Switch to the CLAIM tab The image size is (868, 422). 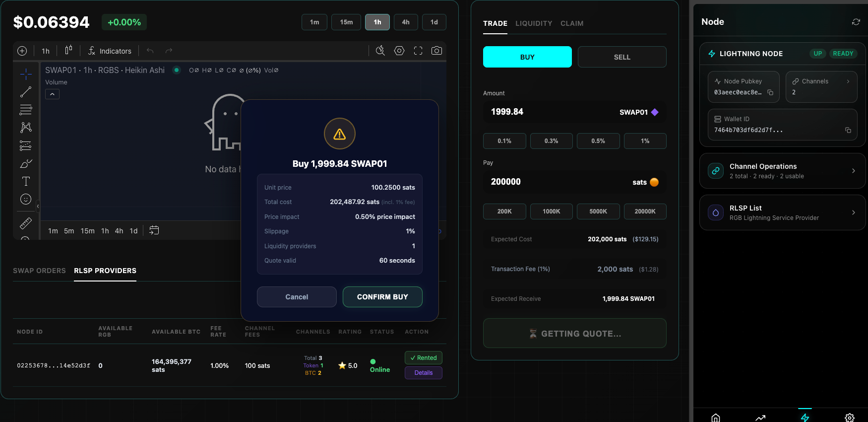coord(572,23)
